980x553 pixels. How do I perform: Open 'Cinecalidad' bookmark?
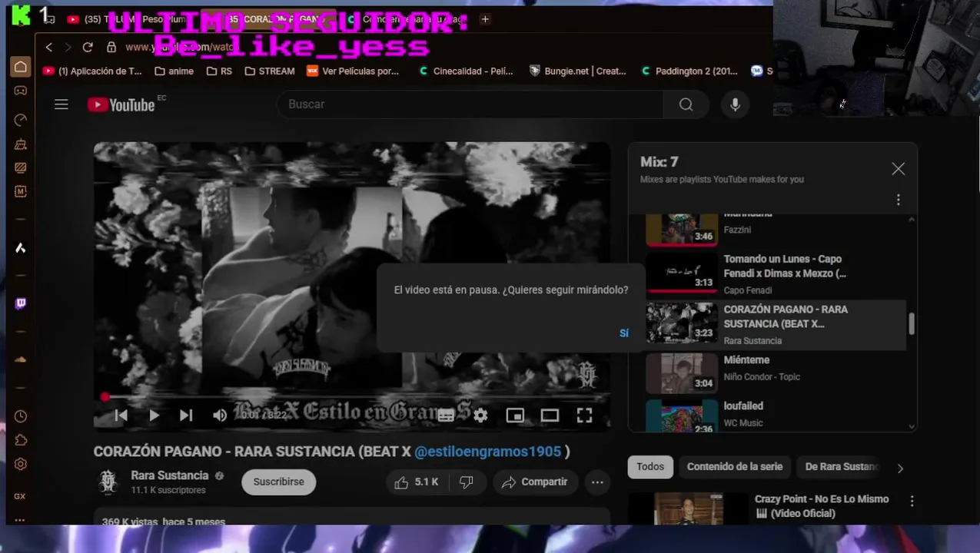point(466,71)
